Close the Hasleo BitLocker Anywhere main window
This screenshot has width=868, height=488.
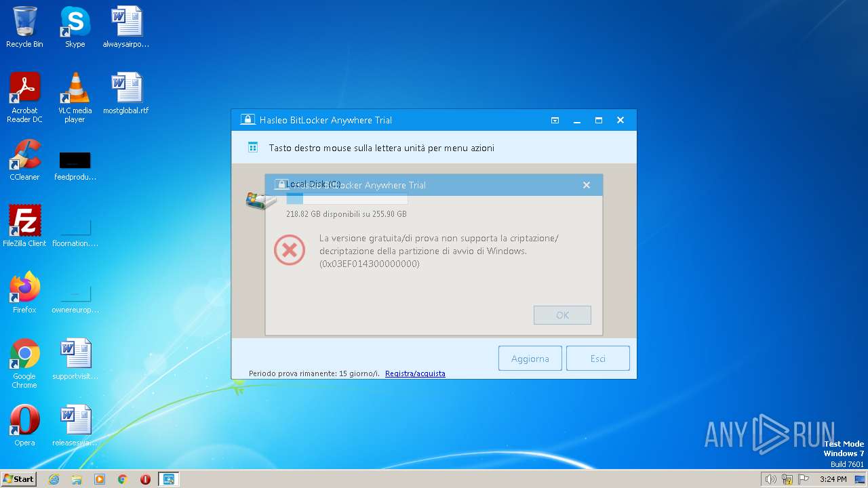pos(620,120)
